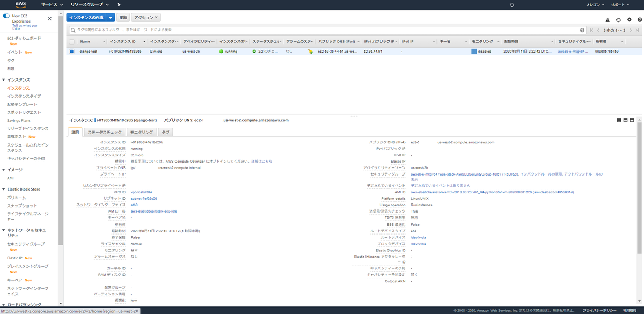Open AMI in the sidebar

coord(10,178)
